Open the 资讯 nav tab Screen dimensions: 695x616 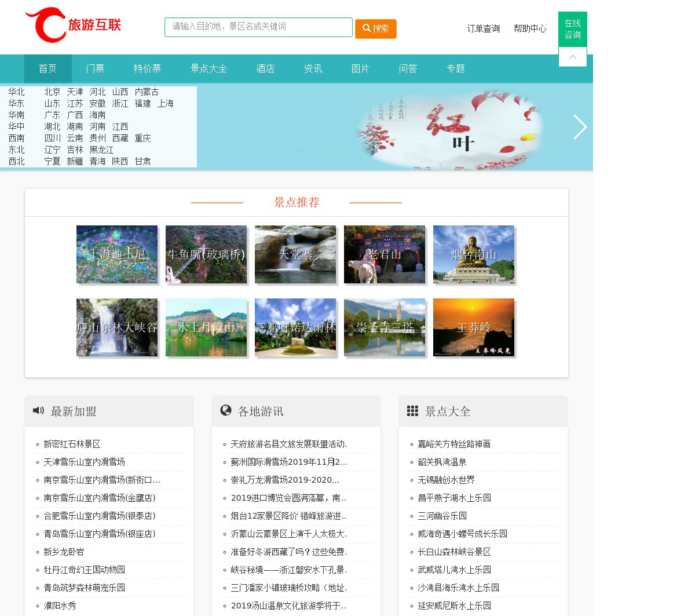(x=313, y=69)
